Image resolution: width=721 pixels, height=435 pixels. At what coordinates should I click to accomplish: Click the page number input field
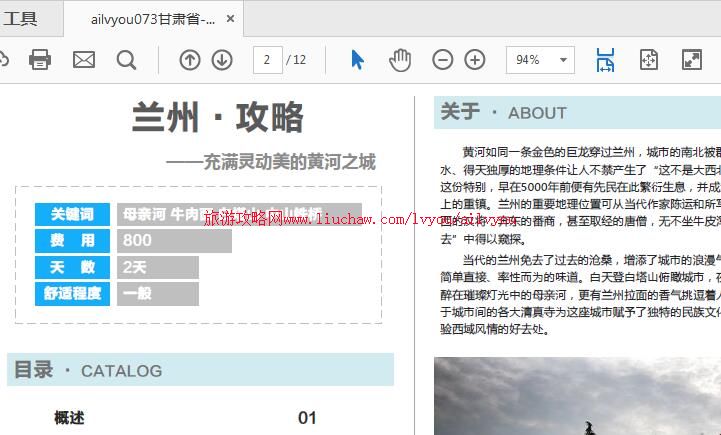pyautogui.click(x=267, y=60)
